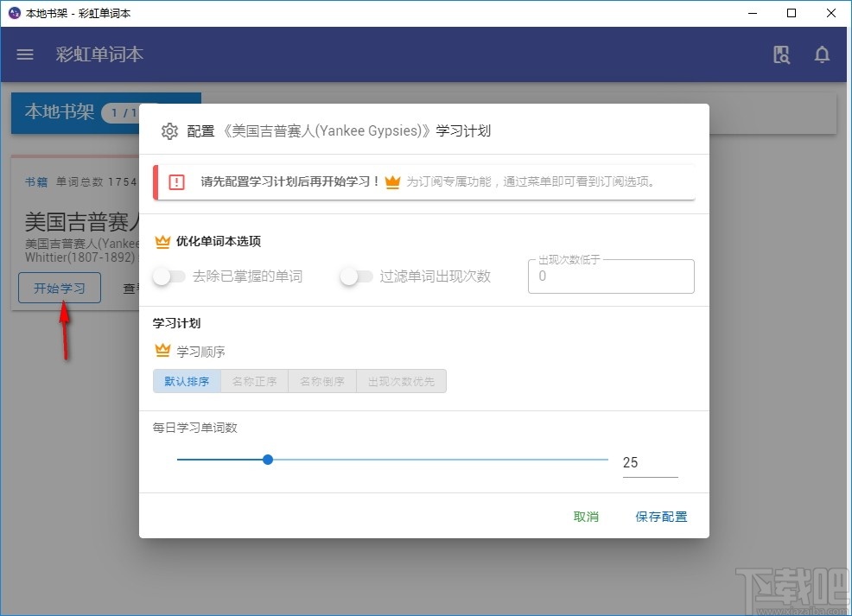Image resolution: width=852 pixels, height=616 pixels.
Task: Click the 出现次数低于 input field
Action: click(x=610, y=276)
